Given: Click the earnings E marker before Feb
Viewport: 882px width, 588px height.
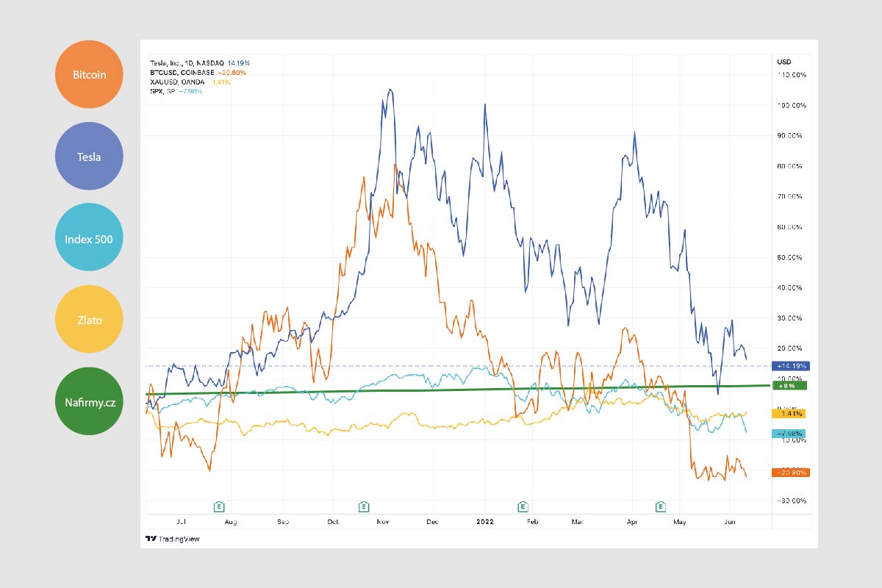Looking at the screenshot, I should click(523, 506).
